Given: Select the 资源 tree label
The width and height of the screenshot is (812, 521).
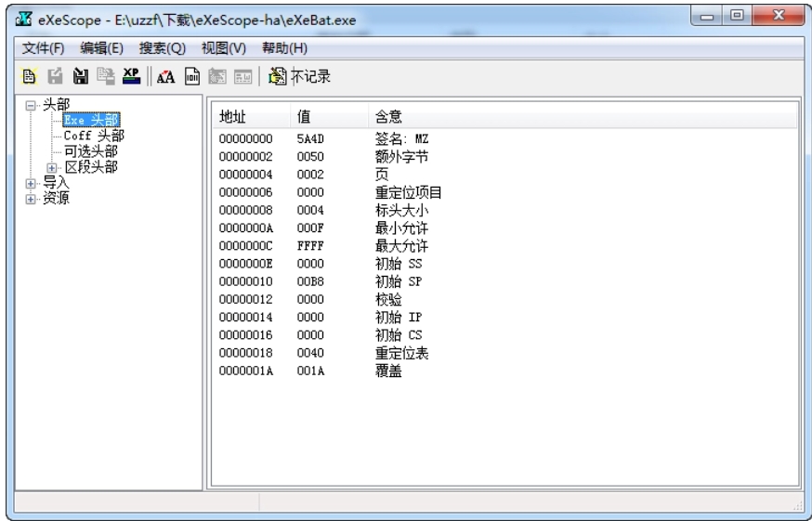Looking at the screenshot, I should 56,198.
